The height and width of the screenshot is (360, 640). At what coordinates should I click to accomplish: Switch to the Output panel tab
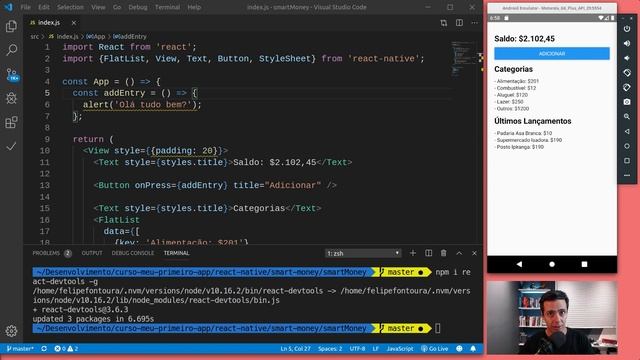click(92, 253)
